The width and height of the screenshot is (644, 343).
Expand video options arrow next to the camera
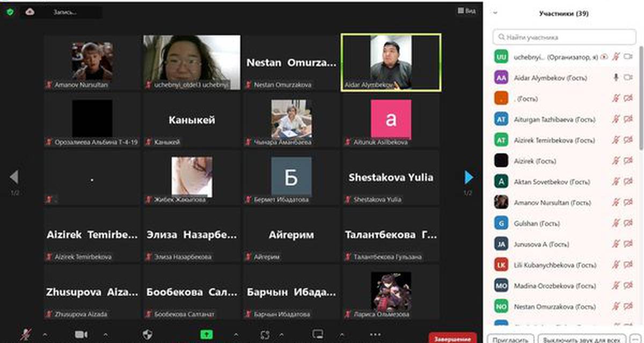(105, 335)
